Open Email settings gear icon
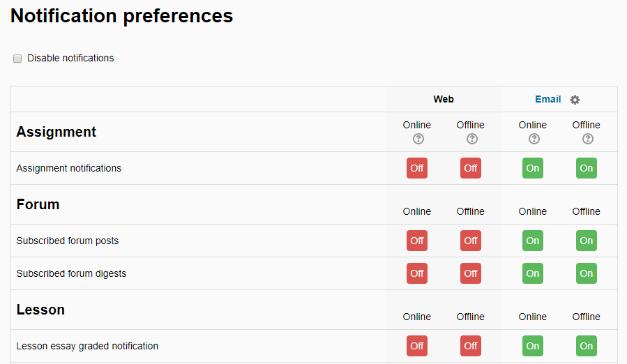627x364 pixels. tap(575, 100)
